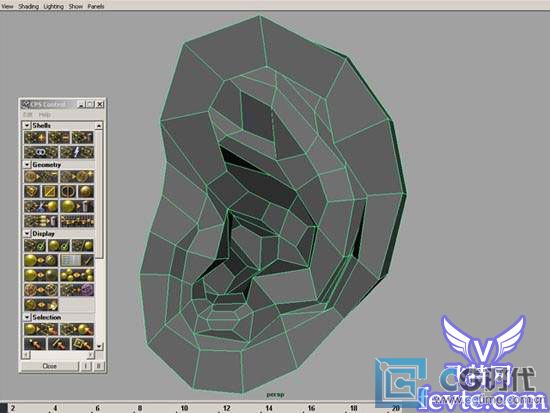Collapse the Display section

click(x=27, y=233)
